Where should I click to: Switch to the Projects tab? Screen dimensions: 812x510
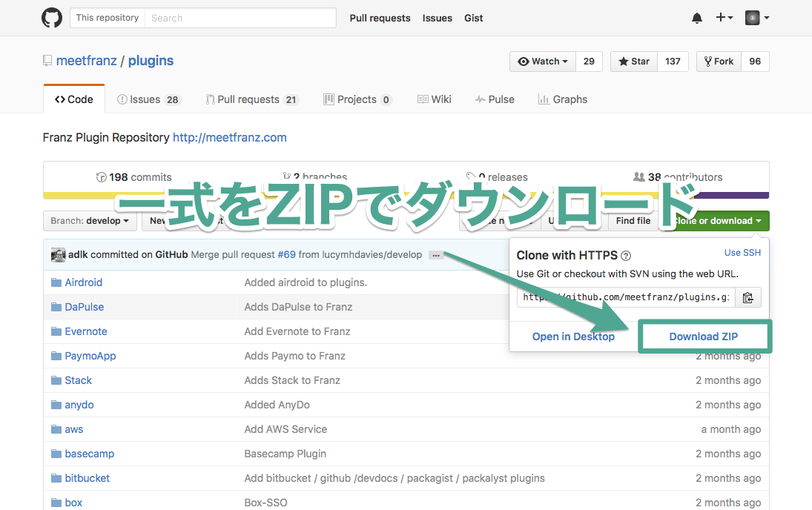tap(357, 99)
